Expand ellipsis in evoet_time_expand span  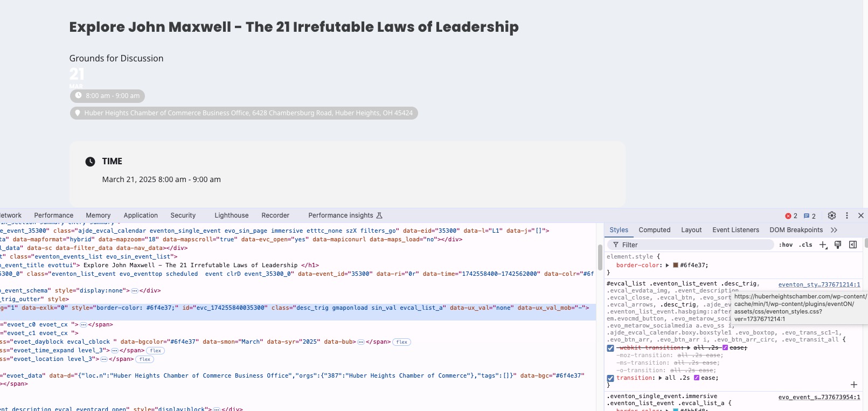coord(114,351)
